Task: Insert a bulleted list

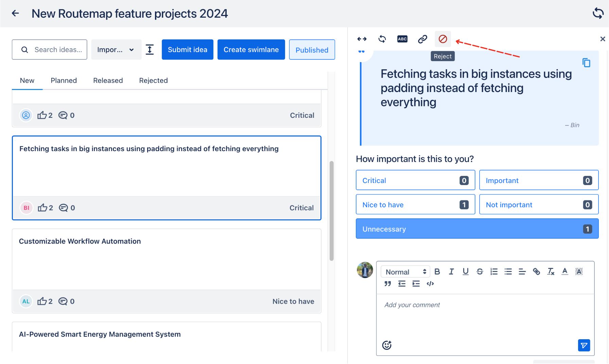Action: coord(508,272)
